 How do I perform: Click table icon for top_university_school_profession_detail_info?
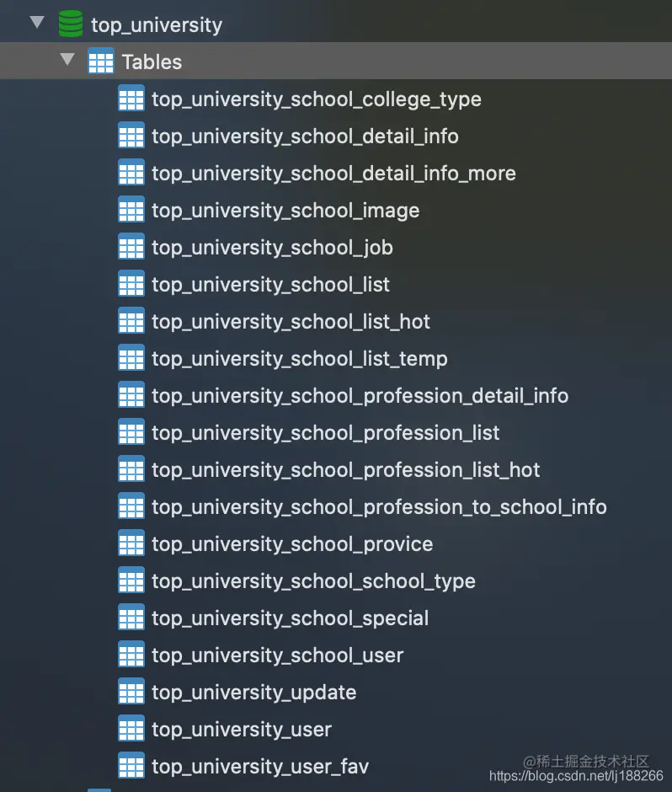click(131, 395)
